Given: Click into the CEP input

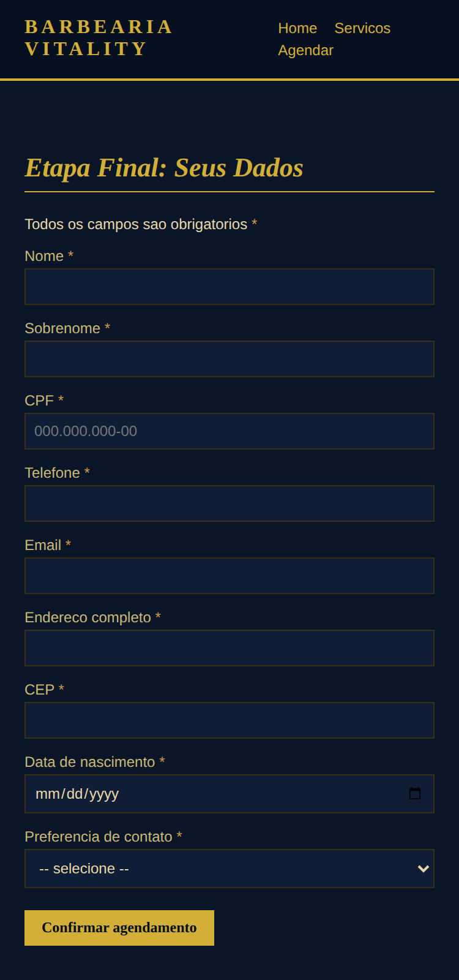Looking at the screenshot, I should 229,720.
